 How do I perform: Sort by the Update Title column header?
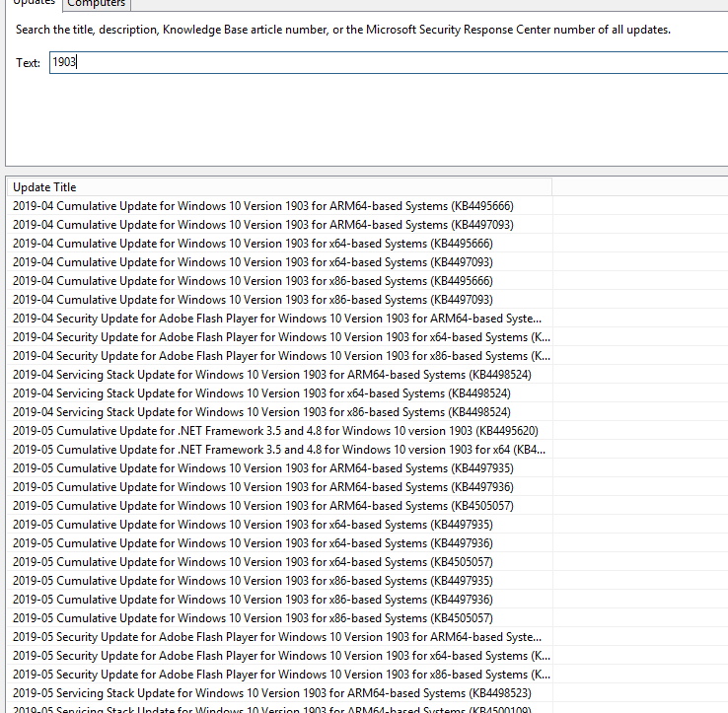(x=279, y=187)
